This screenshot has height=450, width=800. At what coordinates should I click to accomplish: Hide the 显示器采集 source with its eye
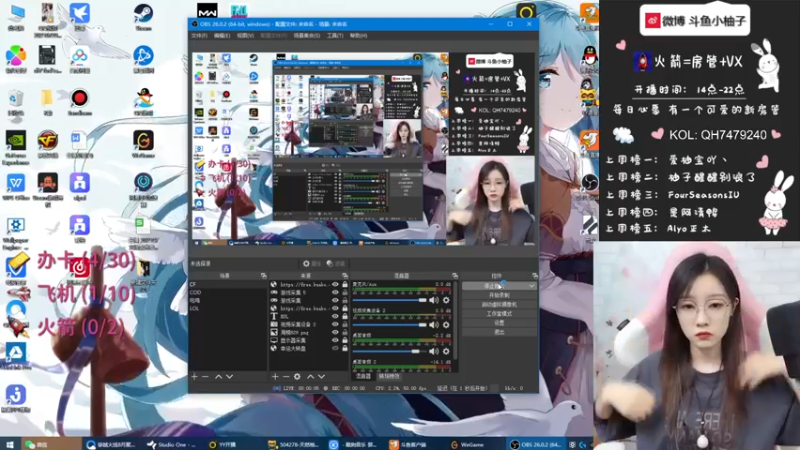tap(335, 340)
